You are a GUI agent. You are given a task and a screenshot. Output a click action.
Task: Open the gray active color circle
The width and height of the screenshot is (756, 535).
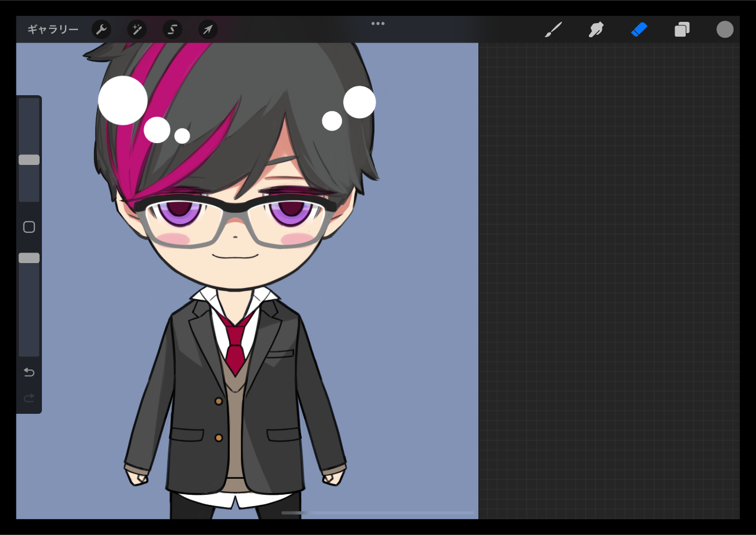[725, 30]
